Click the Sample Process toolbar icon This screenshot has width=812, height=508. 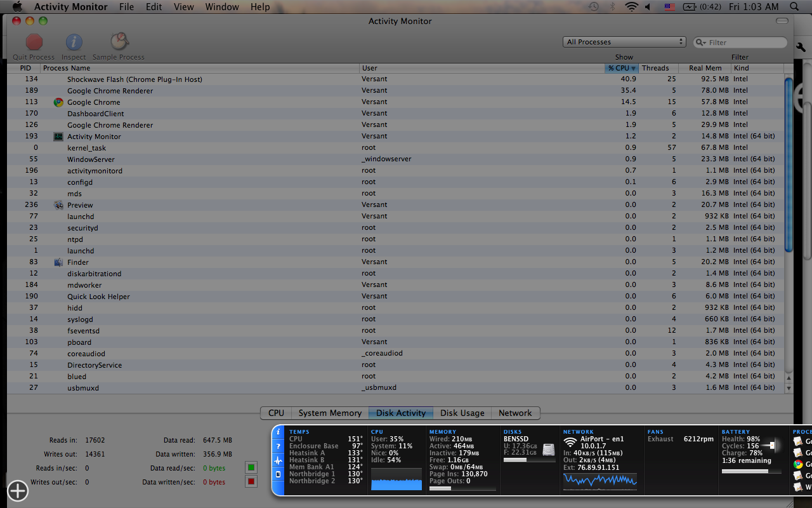(x=119, y=42)
